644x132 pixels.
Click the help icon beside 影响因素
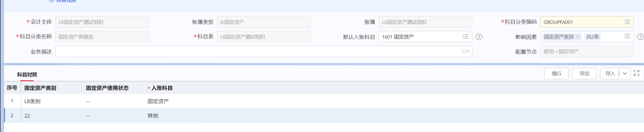[641, 37]
